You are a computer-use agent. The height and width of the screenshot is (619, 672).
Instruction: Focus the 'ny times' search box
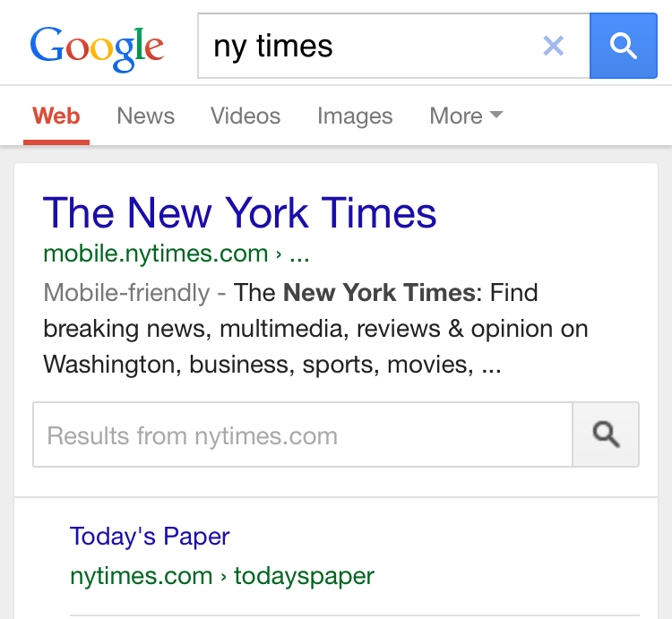click(367, 46)
